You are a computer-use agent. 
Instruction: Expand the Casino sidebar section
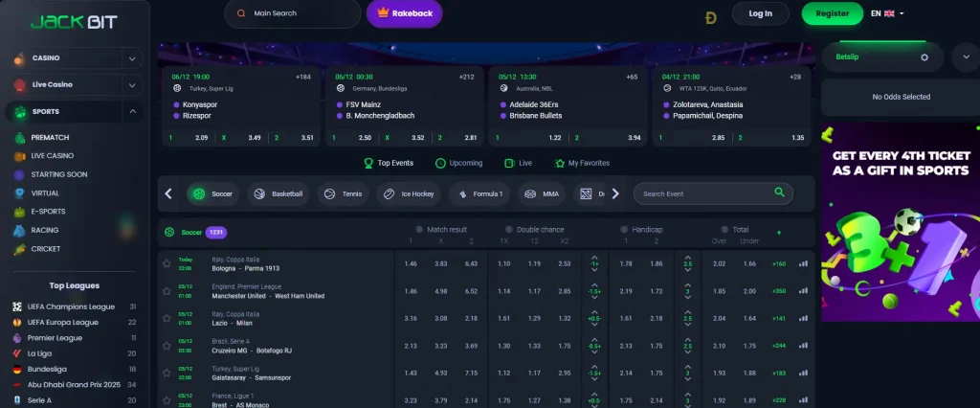pyautogui.click(x=132, y=58)
